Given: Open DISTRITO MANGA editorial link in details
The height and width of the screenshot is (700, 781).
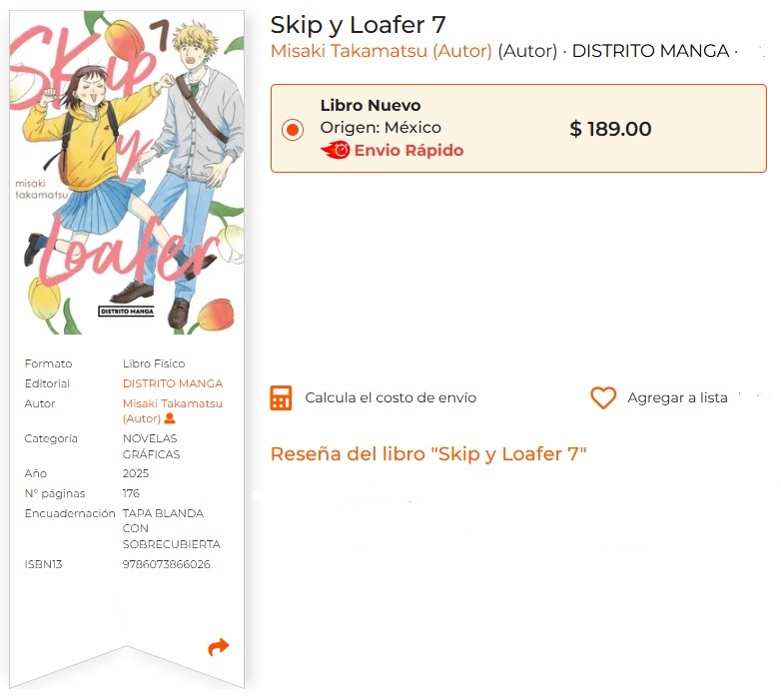Looking at the screenshot, I should click(173, 383).
